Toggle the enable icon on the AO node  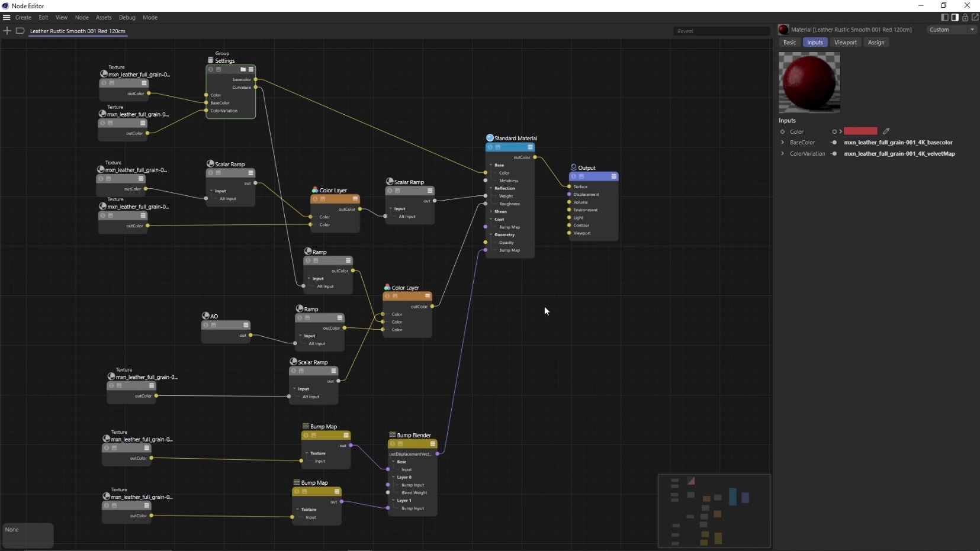214,326
